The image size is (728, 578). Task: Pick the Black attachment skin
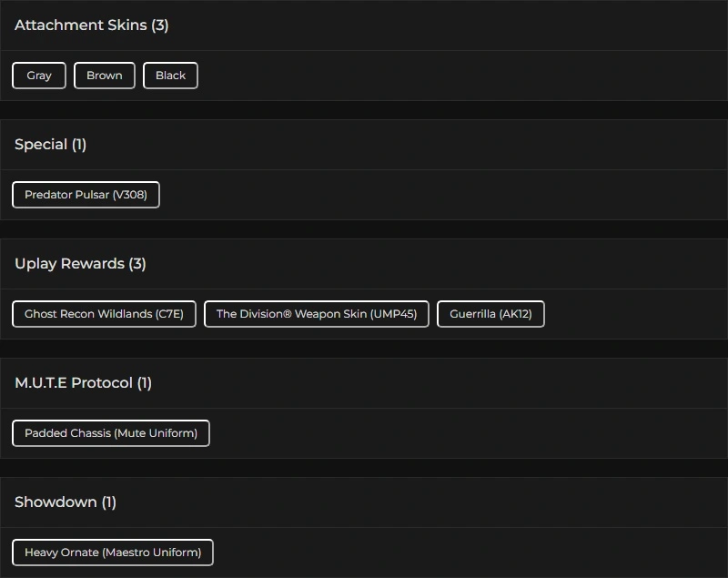point(170,76)
